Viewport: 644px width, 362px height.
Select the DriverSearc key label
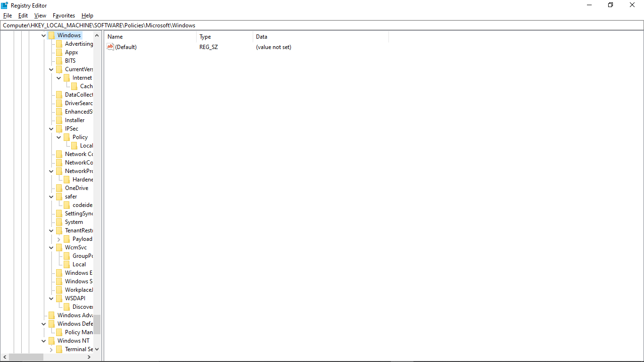pyautogui.click(x=79, y=103)
